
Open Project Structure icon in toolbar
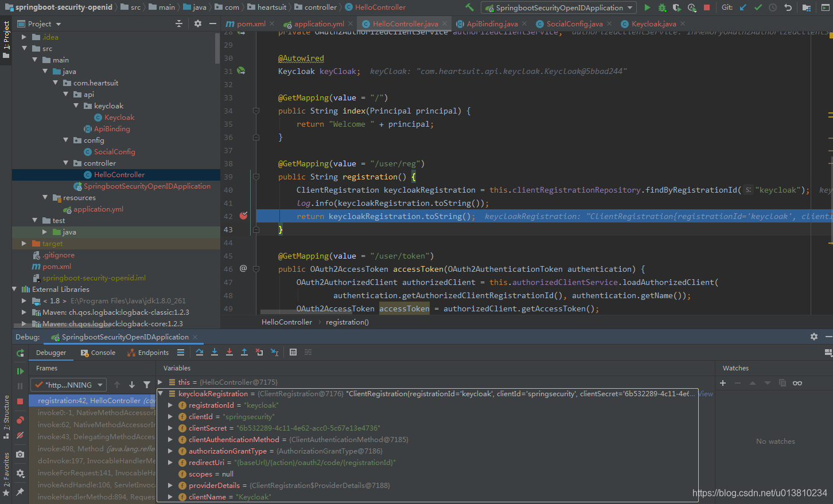click(x=807, y=7)
